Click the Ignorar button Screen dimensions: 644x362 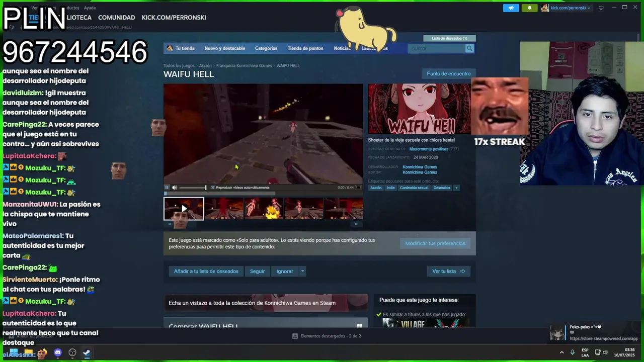click(285, 271)
